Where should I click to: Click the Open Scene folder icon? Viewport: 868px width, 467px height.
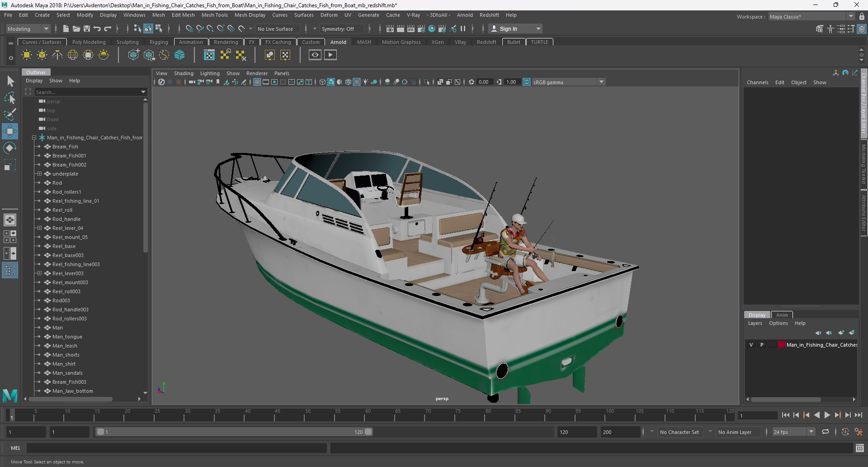coord(76,29)
